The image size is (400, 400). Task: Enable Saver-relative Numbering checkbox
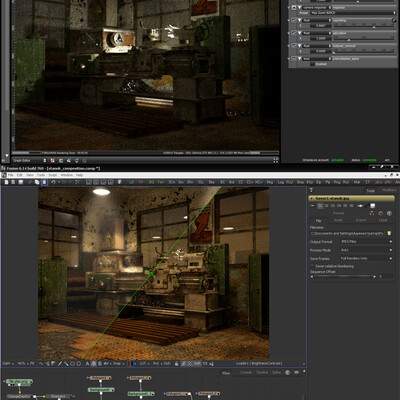tap(312, 266)
